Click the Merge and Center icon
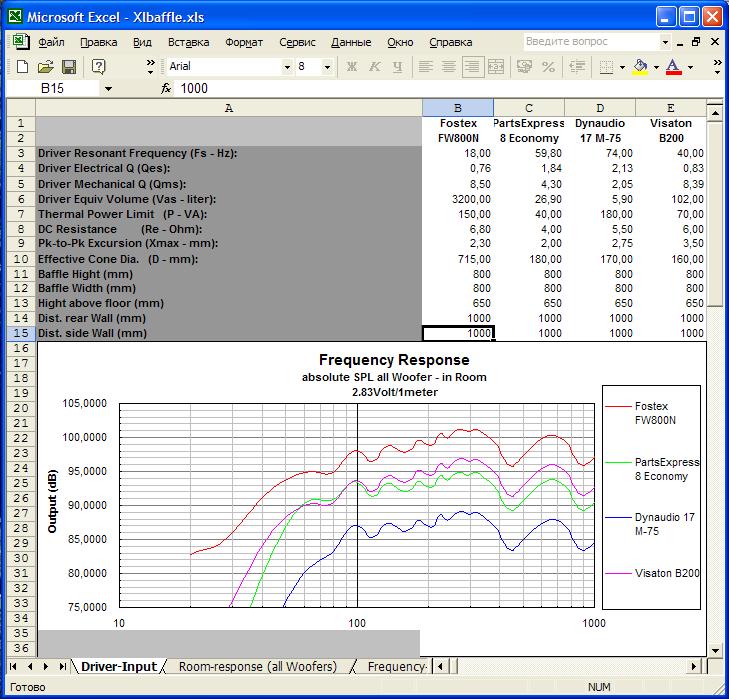The image size is (729, 699). 496,67
